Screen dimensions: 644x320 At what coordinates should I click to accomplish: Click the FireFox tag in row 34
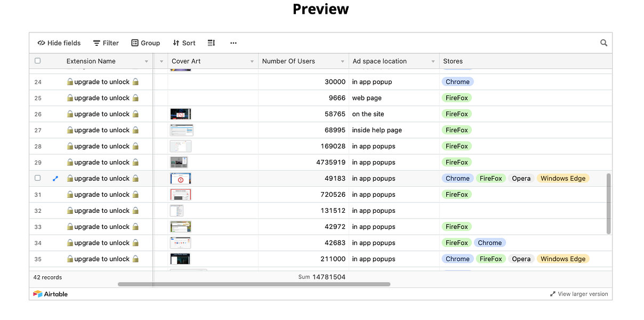tap(457, 243)
